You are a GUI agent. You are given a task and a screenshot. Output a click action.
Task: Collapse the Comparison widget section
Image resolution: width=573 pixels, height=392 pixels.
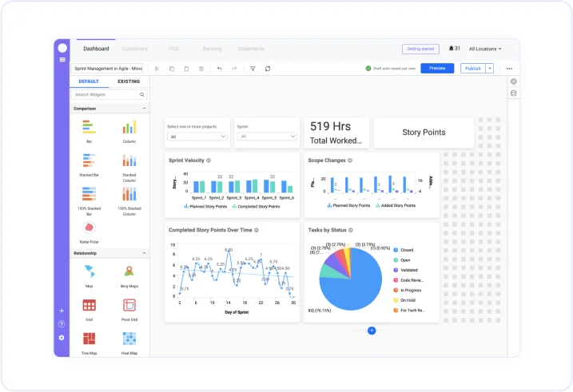145,109
